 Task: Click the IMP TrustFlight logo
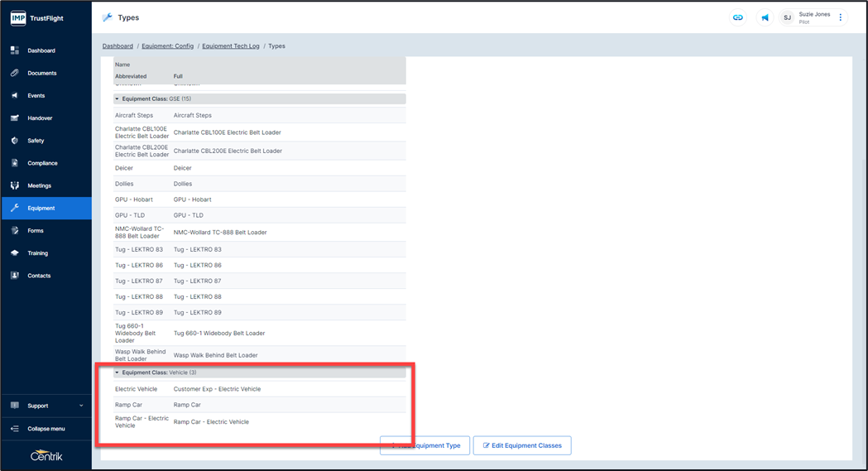pos(37,18)
